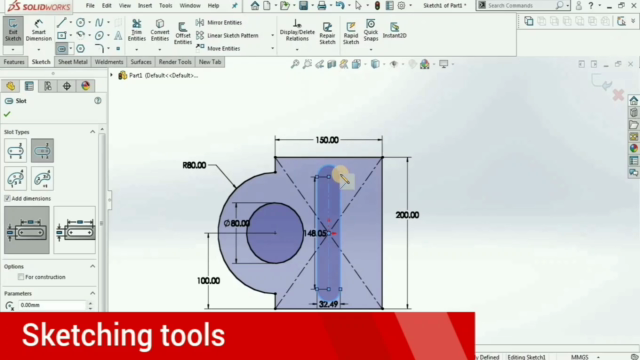Select the Sketch Text tool
Viewport: 640px width, 360px height.
tap(118, 36)
